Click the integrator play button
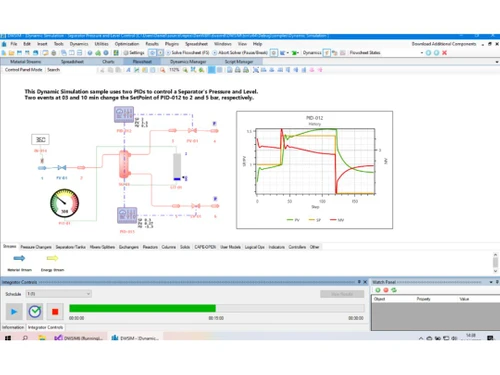500x375 pixels. (x=14, y=312)
